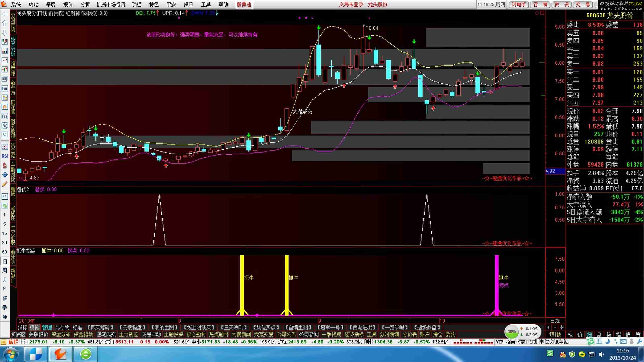Click the up arrow icon in left toolbar
The image size is (644, 362).
pyautogui.click(x=4, y=24)
